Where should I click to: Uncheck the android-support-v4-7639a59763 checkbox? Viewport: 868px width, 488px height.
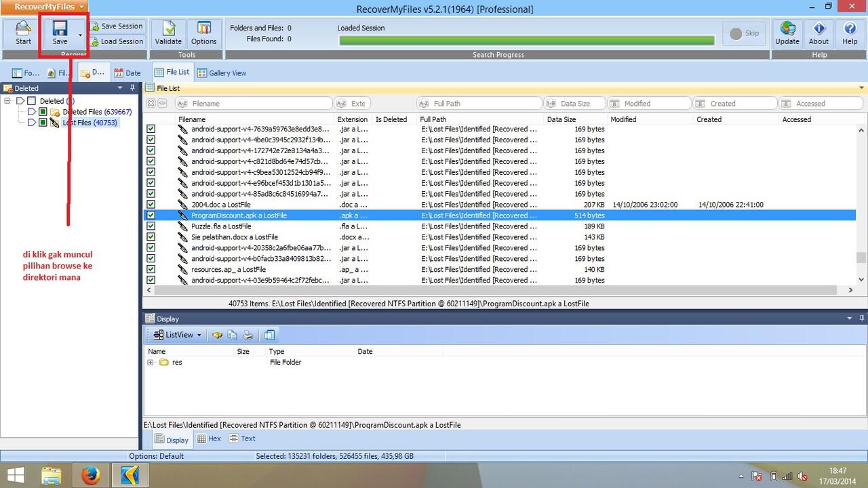pos(151,129)
